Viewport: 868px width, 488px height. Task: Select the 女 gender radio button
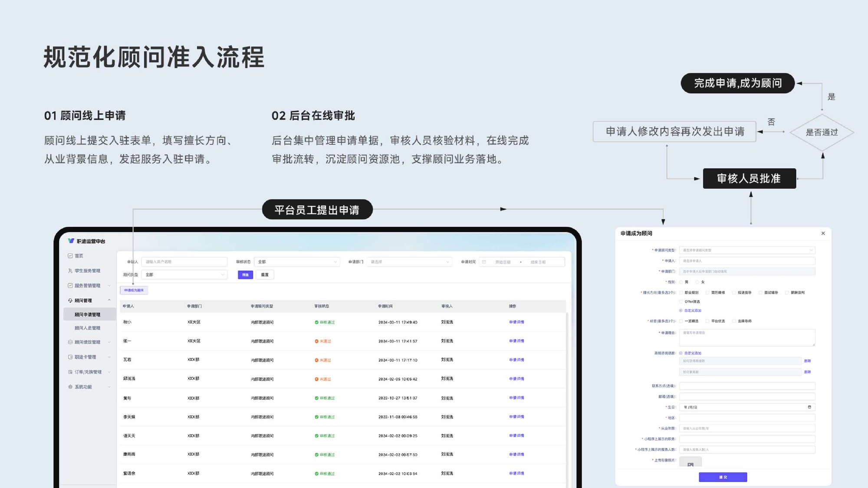697,282
